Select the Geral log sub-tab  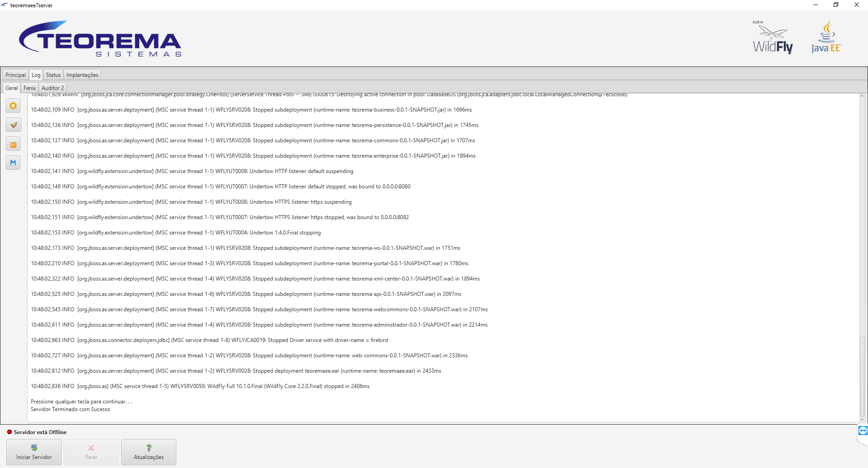[12, 88]
